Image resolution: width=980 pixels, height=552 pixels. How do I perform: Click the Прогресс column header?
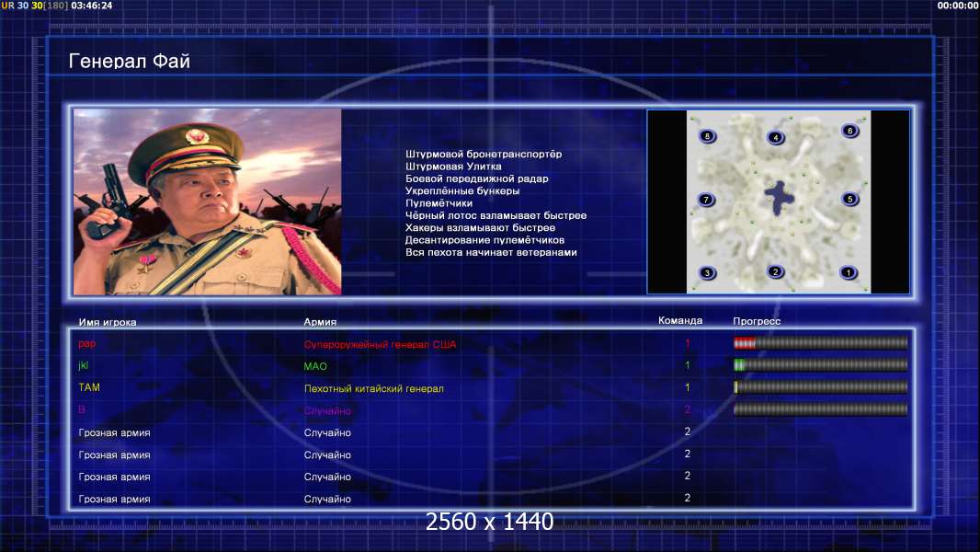point(757,321)
